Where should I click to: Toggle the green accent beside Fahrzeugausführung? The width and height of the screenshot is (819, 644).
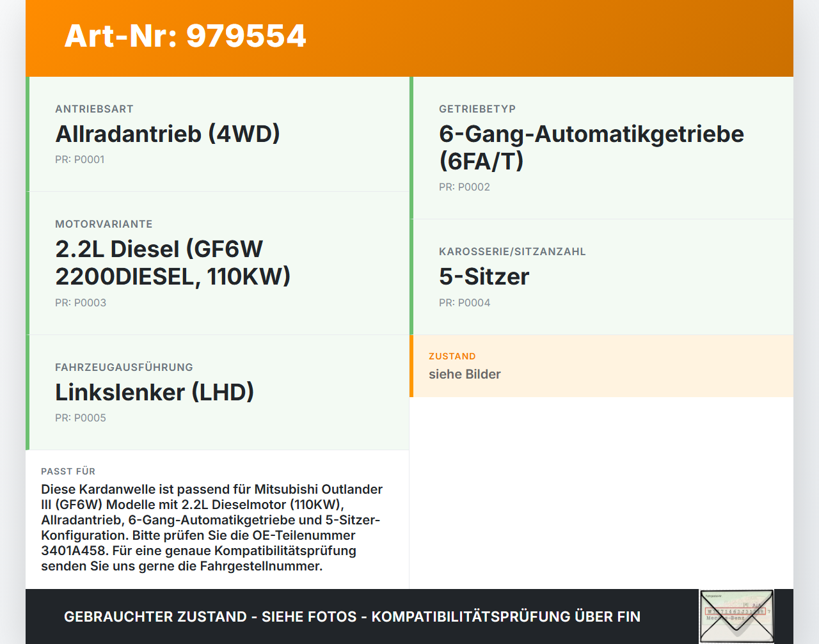pos(27,392)
